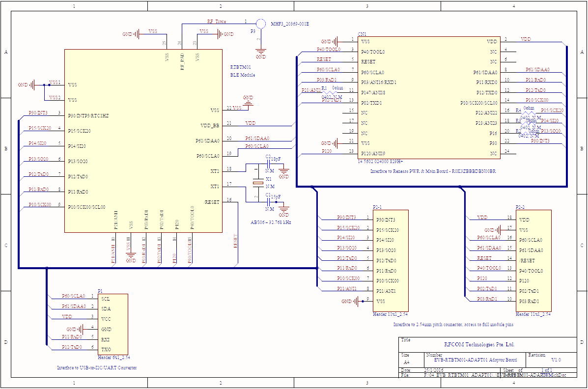Click the '18pF' capacitor value

[276, 159]
